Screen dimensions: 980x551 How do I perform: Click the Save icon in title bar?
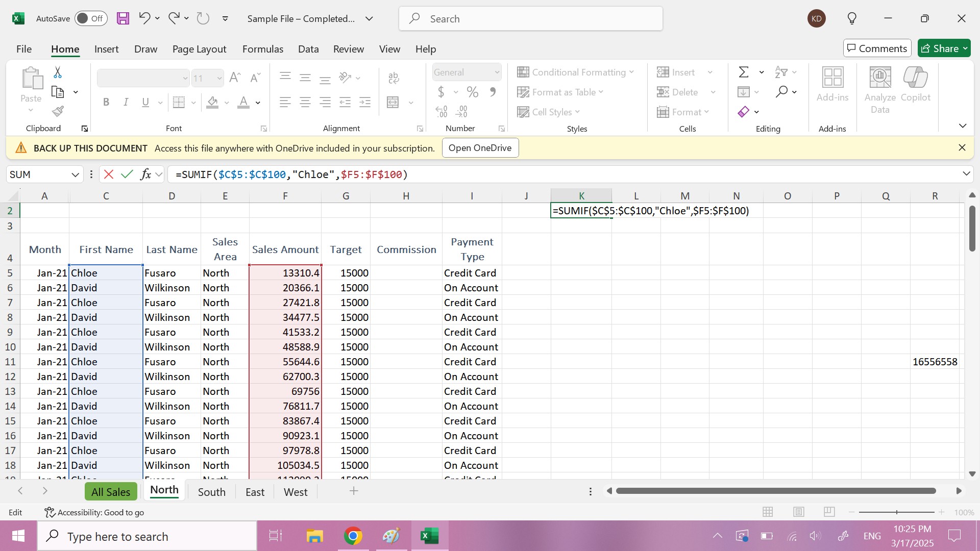click(123, 19)
